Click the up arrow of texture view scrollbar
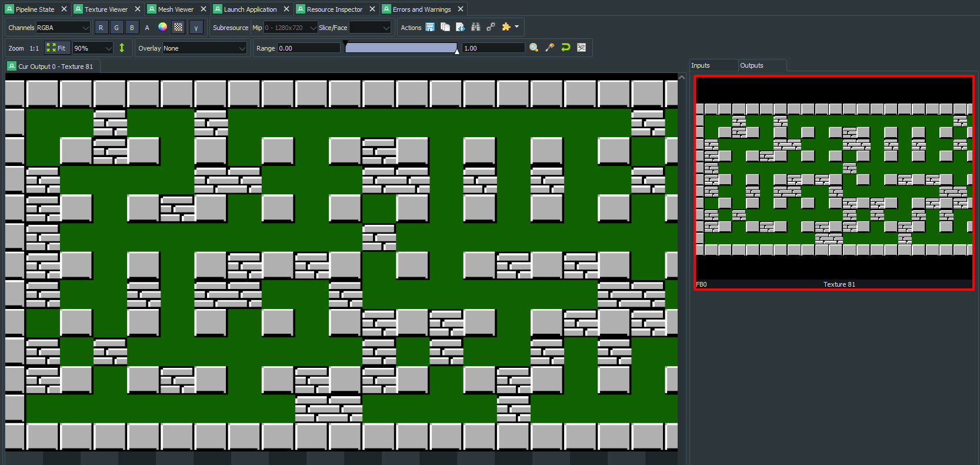This screenshot has height=465, width=980. (682, 77)
